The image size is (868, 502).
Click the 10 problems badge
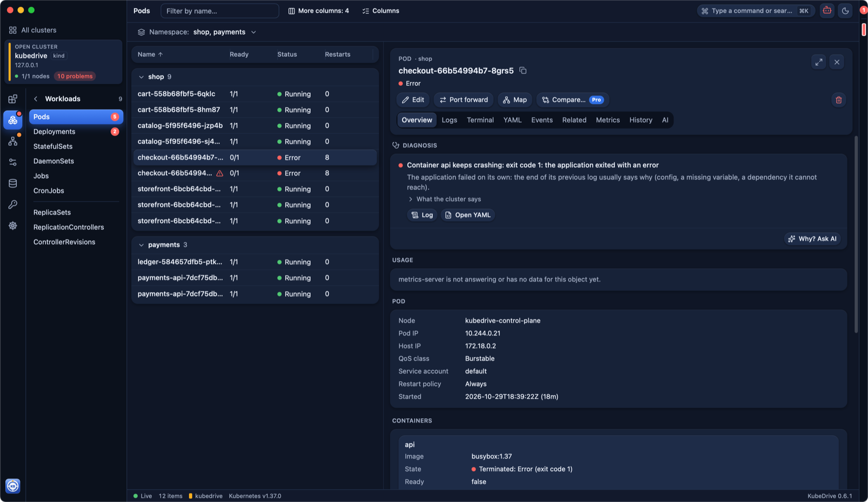pyautogui.click(x=75, y=76)
